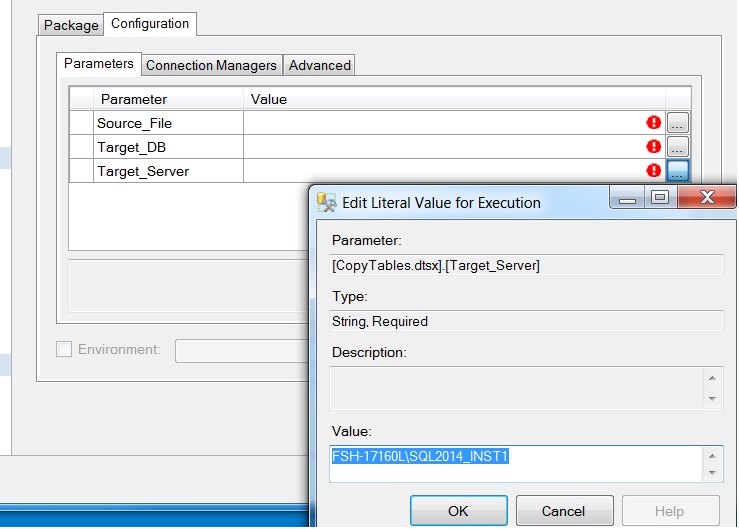Click the dialog title bar icon

tap(327, 202)
